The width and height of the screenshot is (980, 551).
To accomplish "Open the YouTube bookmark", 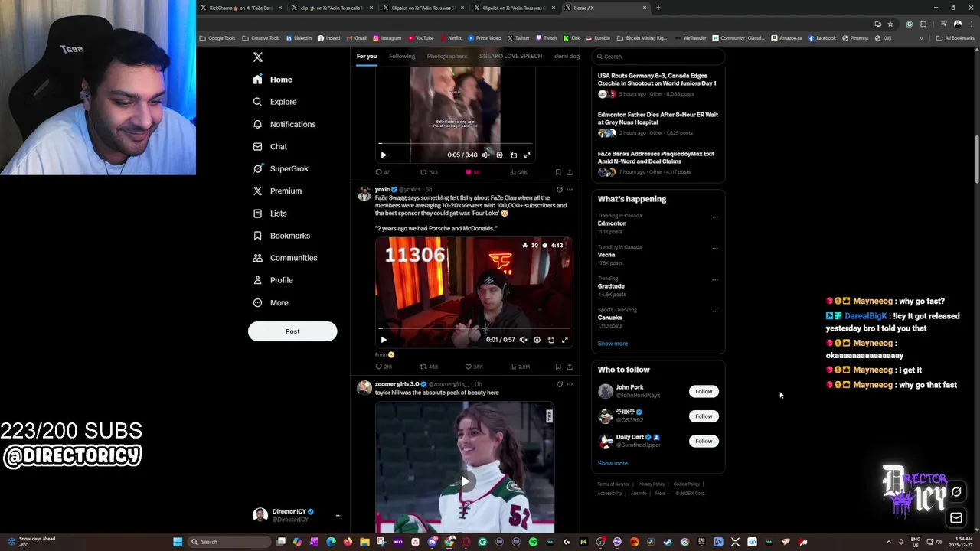I will pyautogui.click(x=421, y=38).
